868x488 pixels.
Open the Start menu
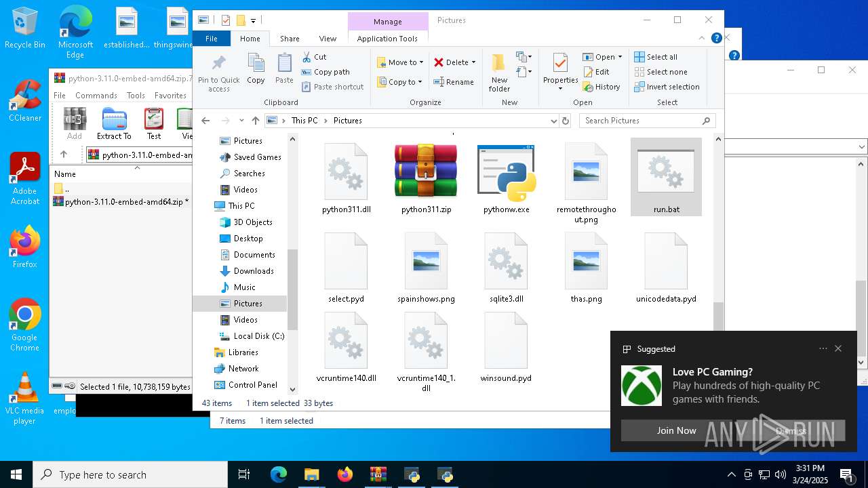pos(16,474)
